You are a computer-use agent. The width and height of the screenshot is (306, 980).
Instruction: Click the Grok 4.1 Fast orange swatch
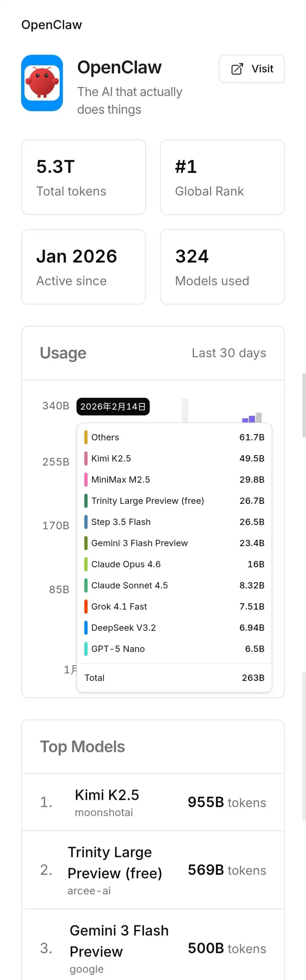pos(86,606)
